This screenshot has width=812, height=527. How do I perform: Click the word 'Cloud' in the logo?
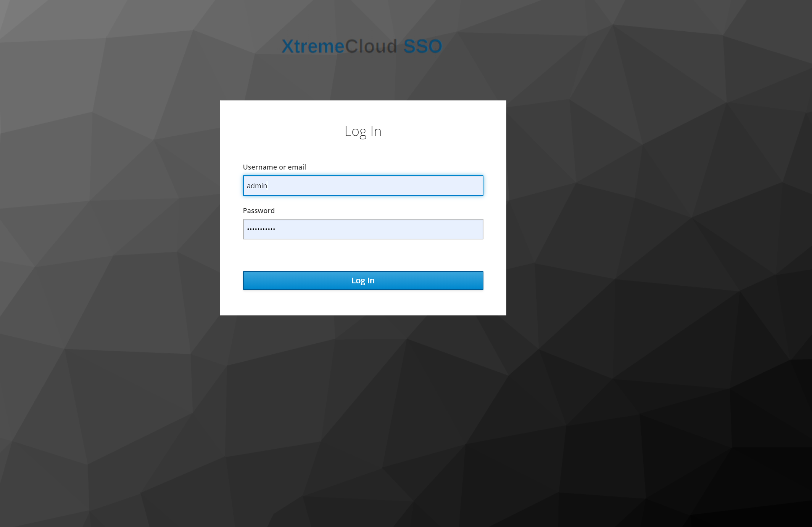coord(371,46)
